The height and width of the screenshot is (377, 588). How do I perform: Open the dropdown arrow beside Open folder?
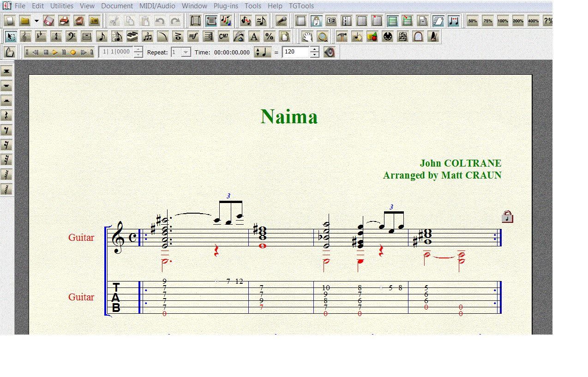tap(36, 21)
